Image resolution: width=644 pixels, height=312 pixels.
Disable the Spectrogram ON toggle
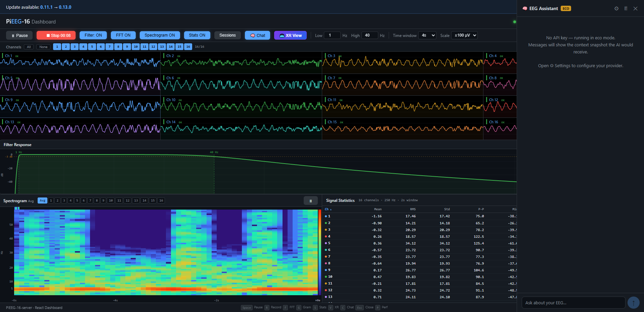(160, 35)
